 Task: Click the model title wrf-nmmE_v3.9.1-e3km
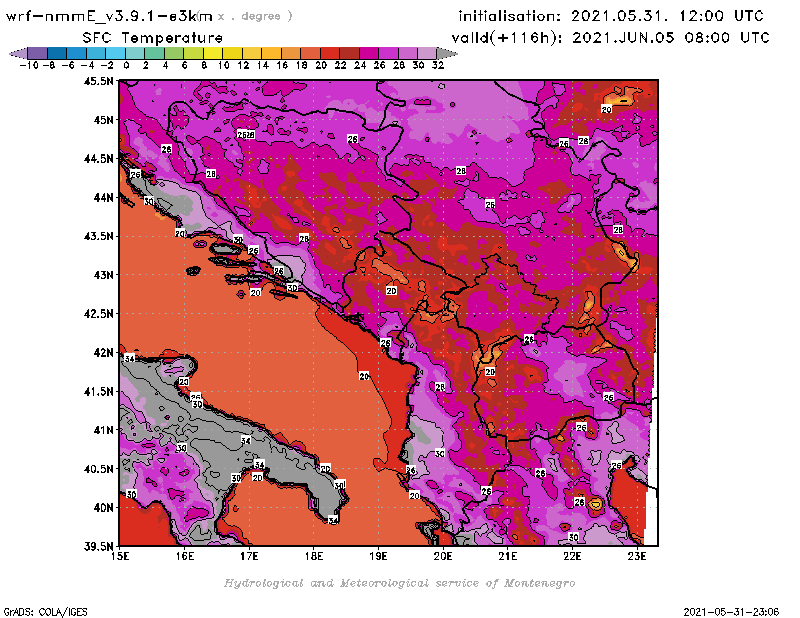tap(109, 16)
